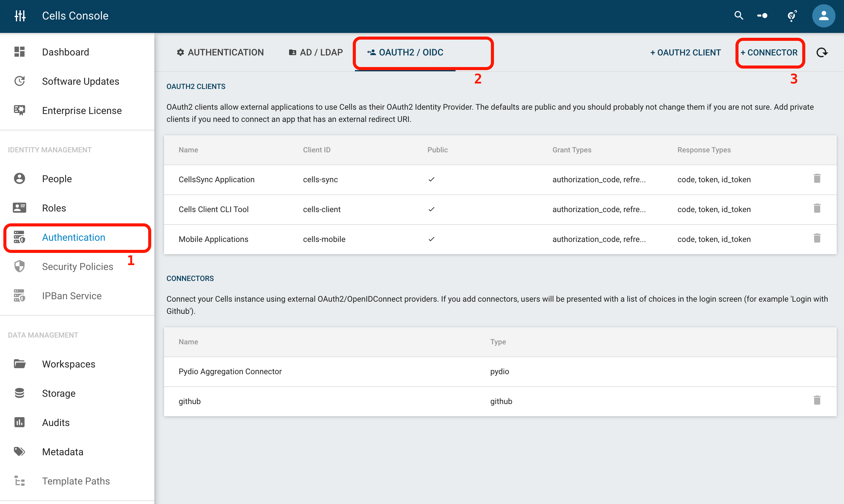Viewport: 844px width, 504px height.
Task: Toggle the advanced mode switch icon in header
Action: (x=762, y=16)
